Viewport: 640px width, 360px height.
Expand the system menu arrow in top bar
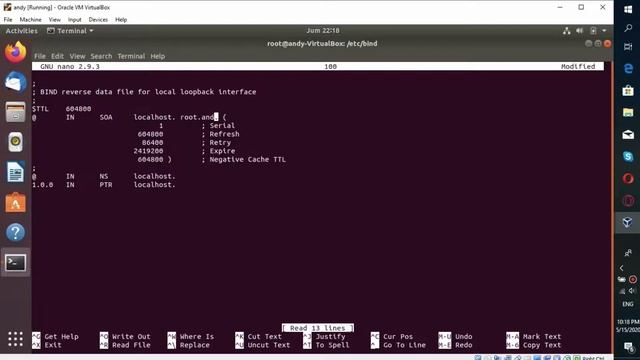pyautogui.click(x=604, y=31)
